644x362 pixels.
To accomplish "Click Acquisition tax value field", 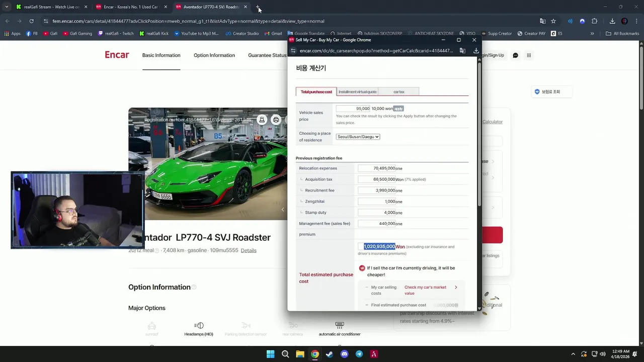I will tap(377, 179).
